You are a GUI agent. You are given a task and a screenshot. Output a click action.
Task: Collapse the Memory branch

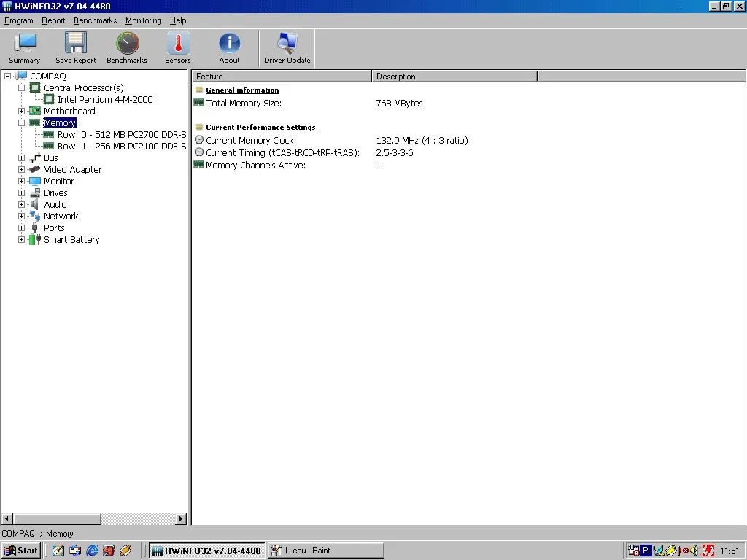21,122
